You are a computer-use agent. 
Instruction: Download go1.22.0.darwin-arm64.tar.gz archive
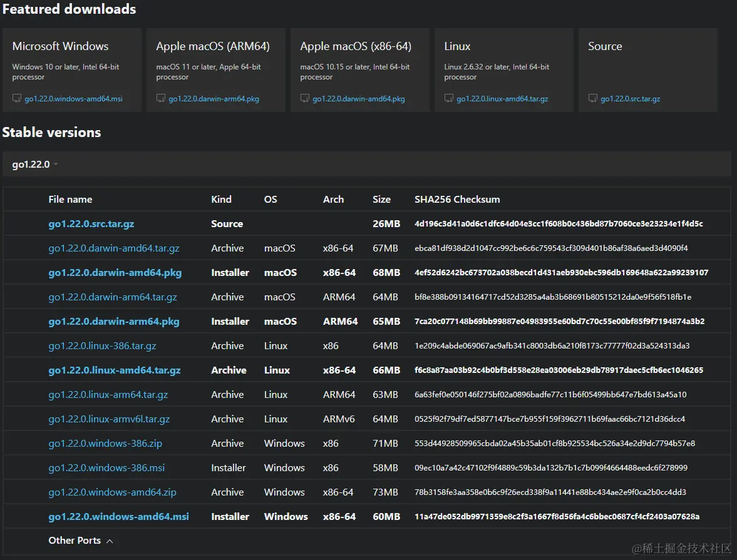click(113, 297)
